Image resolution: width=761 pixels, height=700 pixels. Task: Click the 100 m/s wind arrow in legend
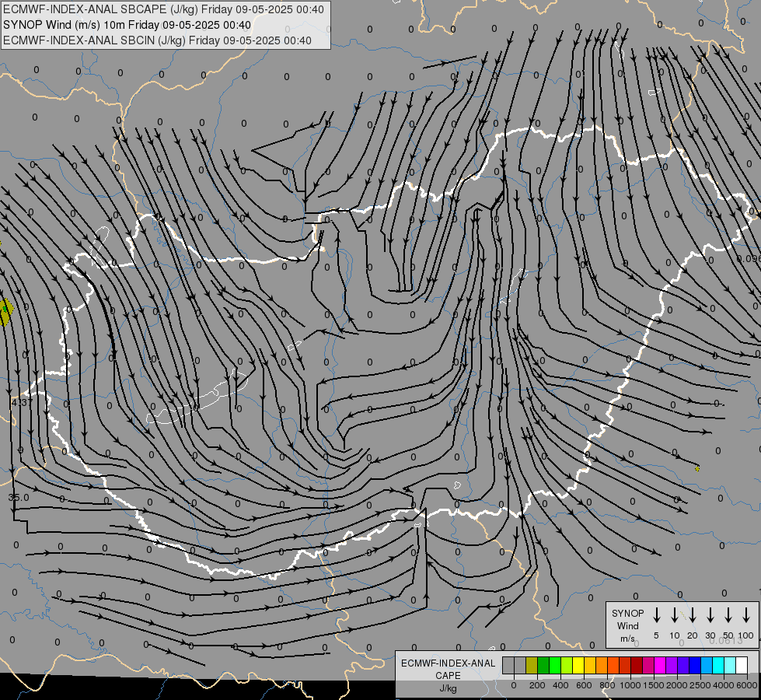[x=746, y=614]
